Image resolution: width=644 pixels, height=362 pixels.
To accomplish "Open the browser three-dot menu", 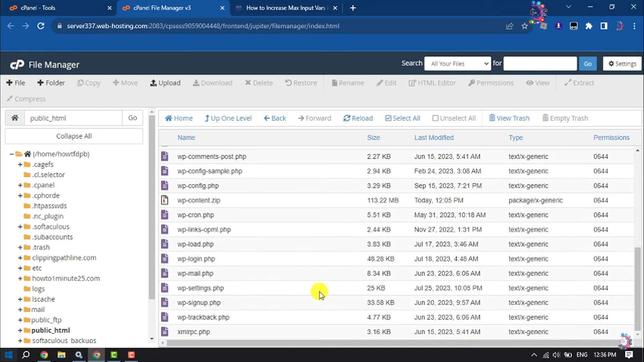I will (634, 26).
